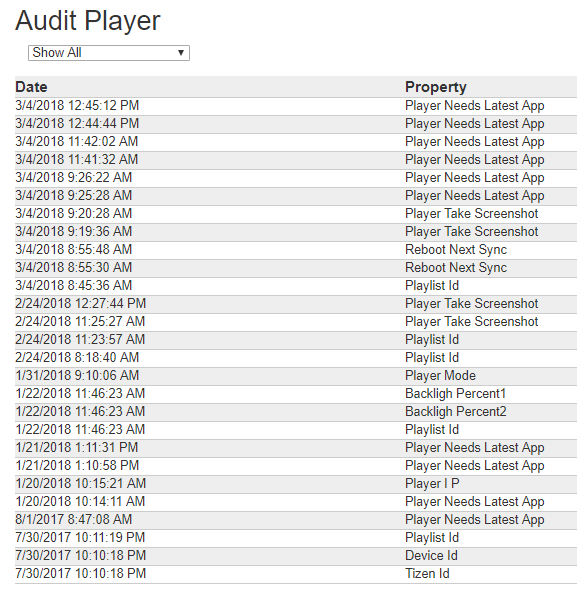Click the 2/24/2018 12:27:44 PM date cell
This screenshot has width=577, height=598.
pos(80,304)
